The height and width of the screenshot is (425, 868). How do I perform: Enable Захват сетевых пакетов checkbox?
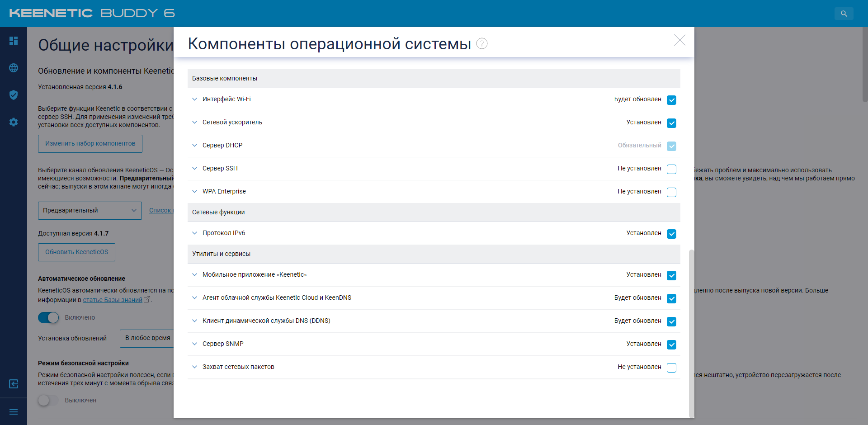672,368
